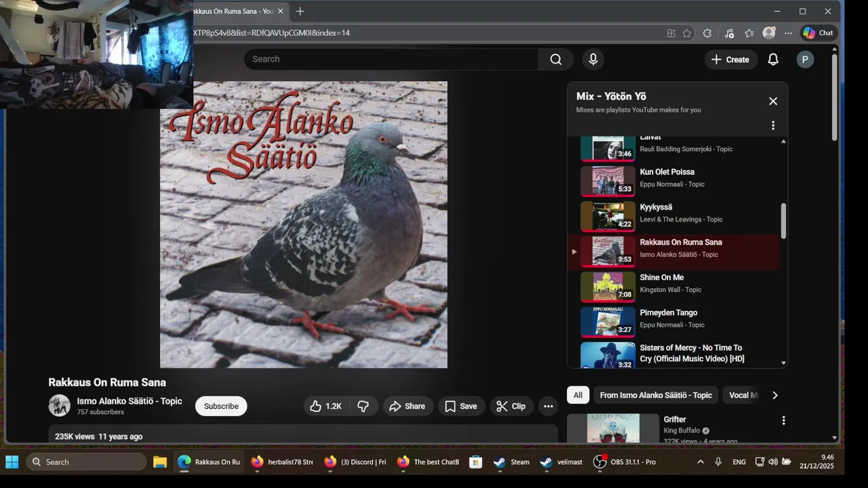Close the Mix - Yötön Yö playlist panel
The image size is (868, 488).
click(773, 101)
